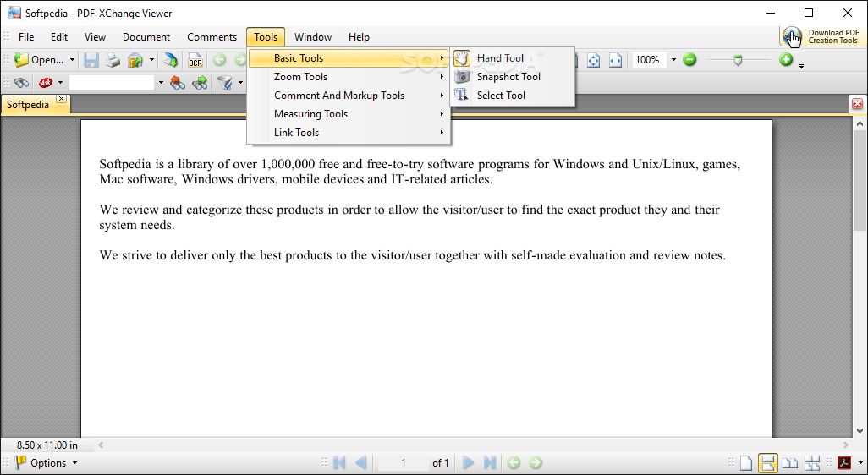This screenshot has width=868, height=475.
Task: Open Zoom Tools submenu
Action: [349, 77]
